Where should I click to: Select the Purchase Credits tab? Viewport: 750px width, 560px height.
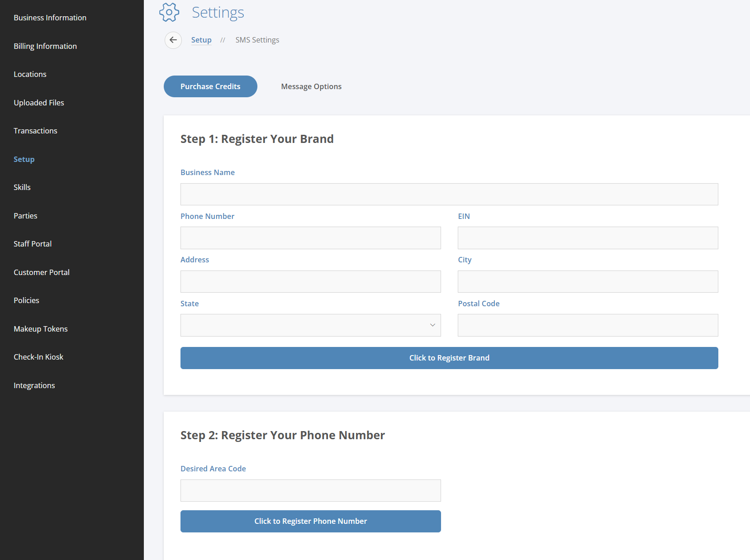[x=210, y=86]
